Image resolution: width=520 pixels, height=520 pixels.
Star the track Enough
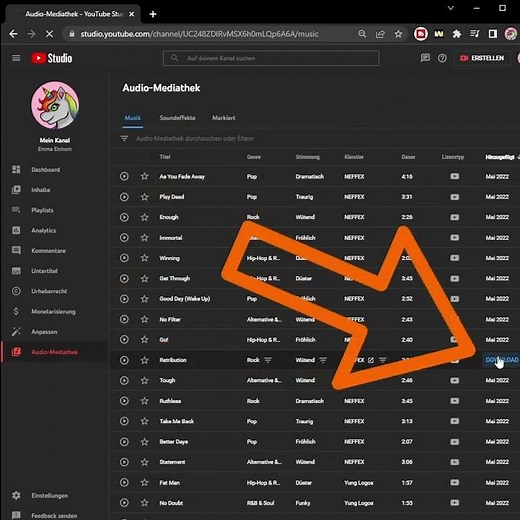tap(144, 217)
